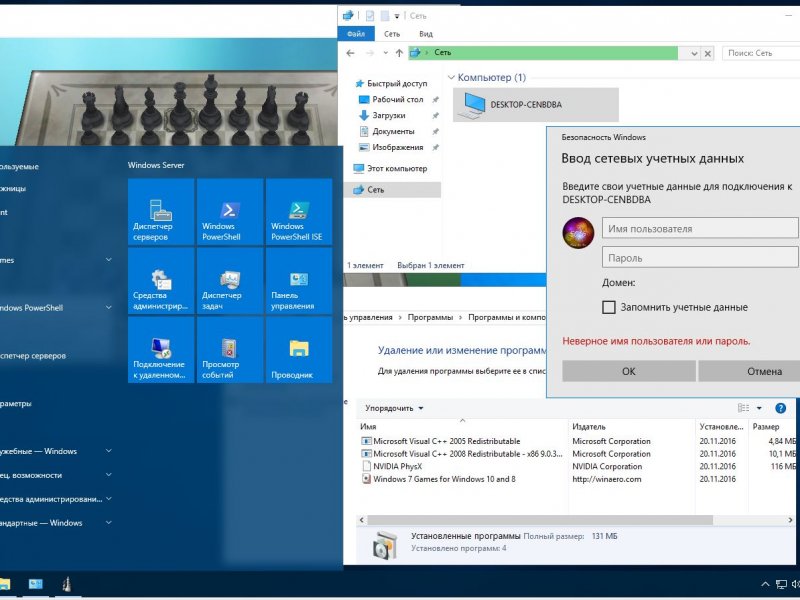Click the Имя пользователя input field
The width and height of the screenshot is (800, 600).
700,228
